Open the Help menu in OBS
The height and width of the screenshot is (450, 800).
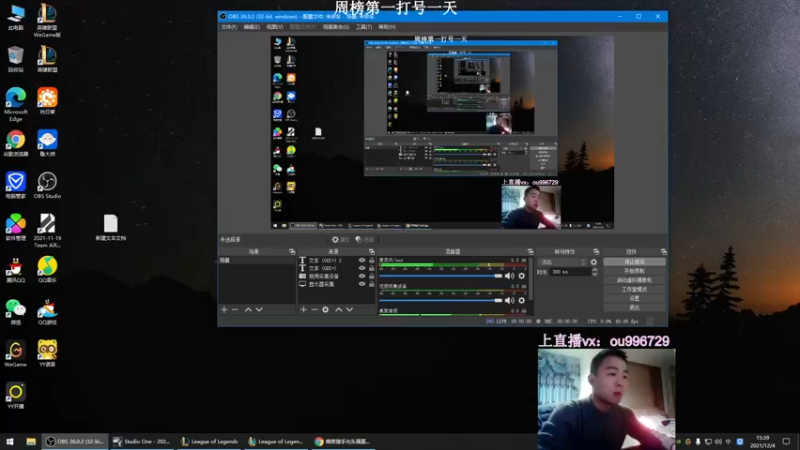[x=387, y=27]
